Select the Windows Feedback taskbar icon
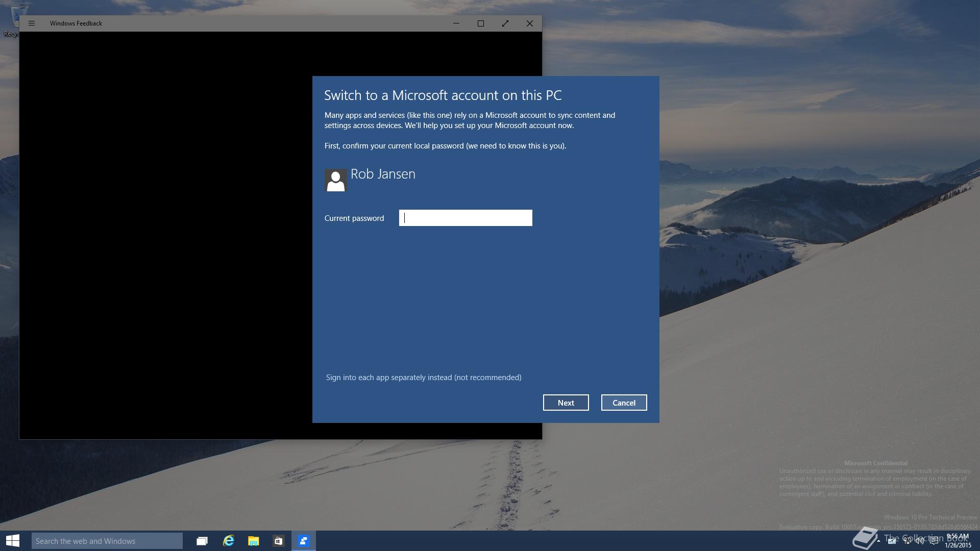 click(x=304, y=541)
